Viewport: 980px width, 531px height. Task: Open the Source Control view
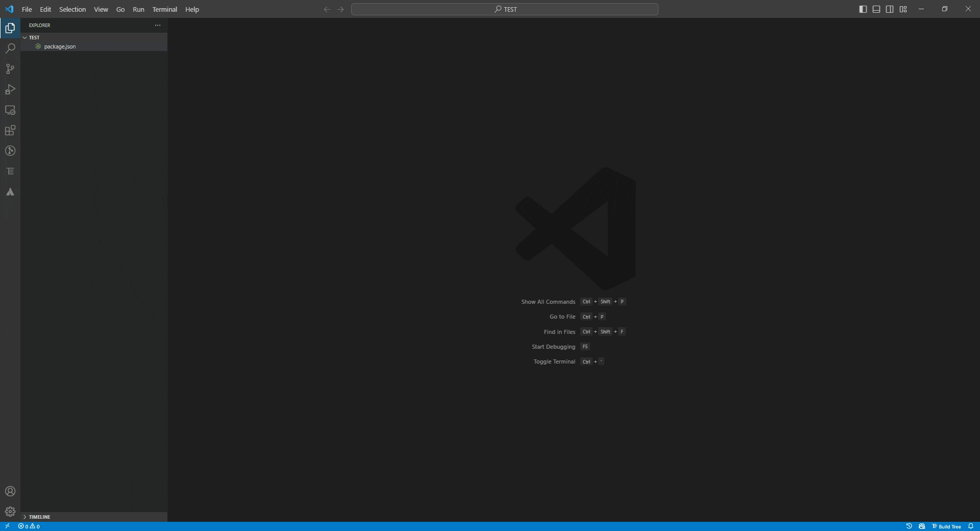(10, 69)
